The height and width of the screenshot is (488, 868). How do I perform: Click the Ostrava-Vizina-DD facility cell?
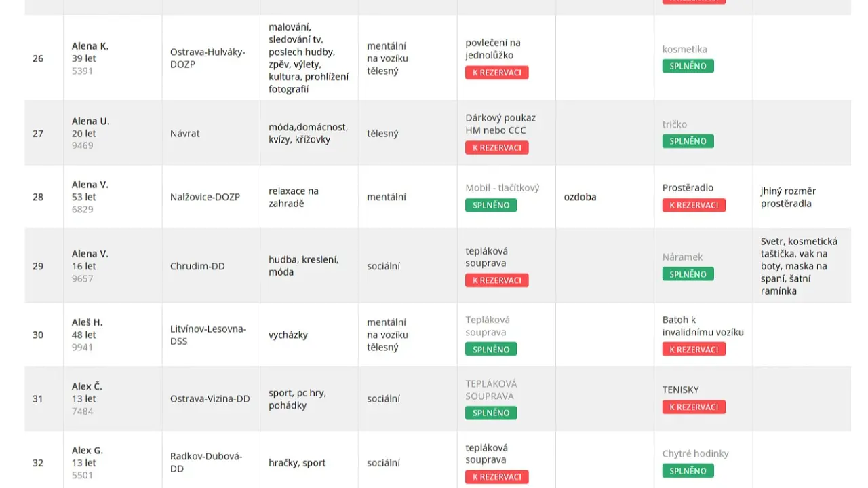pyautogui.click(x=210, y=399)
